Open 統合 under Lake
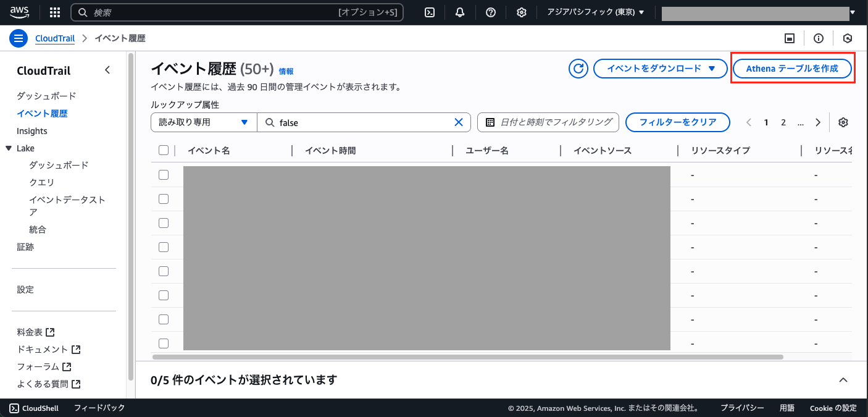 38,229
